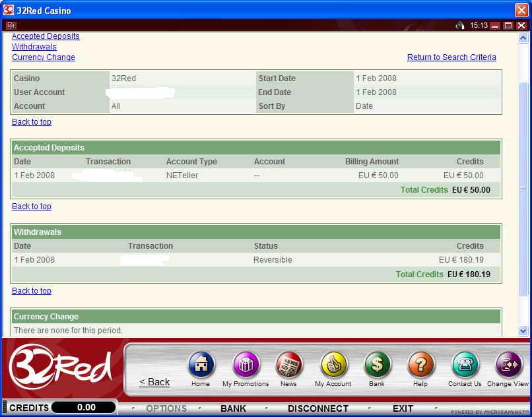
Task: Click the 'Account Type' column header
Action: tap(191, 162)
